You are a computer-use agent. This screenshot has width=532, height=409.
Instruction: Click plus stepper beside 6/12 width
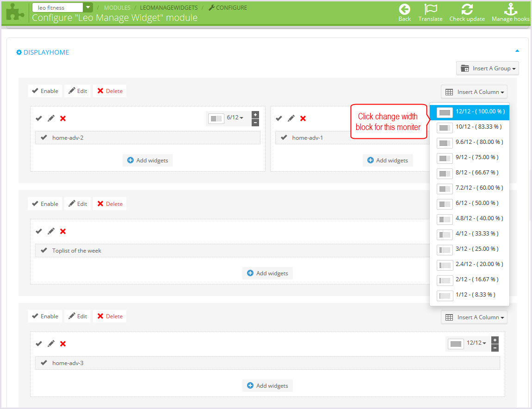click(255, 115)
